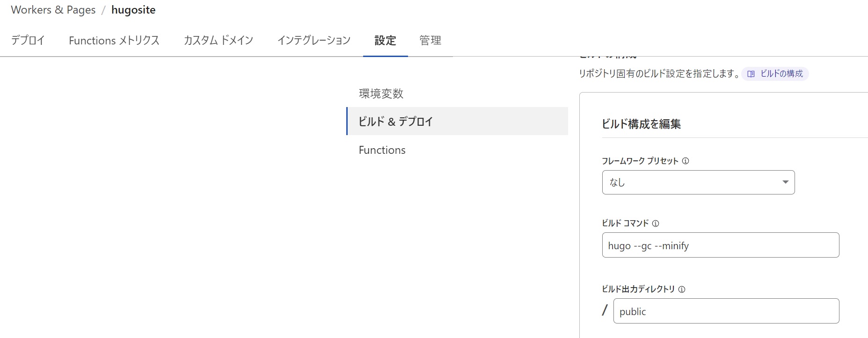This screenshot has width=868, height=338.
Task: Click the ビルド コマンド input field
Action: point(720,245)
